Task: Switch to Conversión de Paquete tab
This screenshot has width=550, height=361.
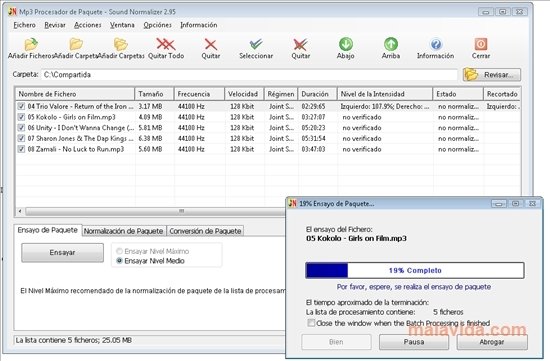Action: point(205,231)
